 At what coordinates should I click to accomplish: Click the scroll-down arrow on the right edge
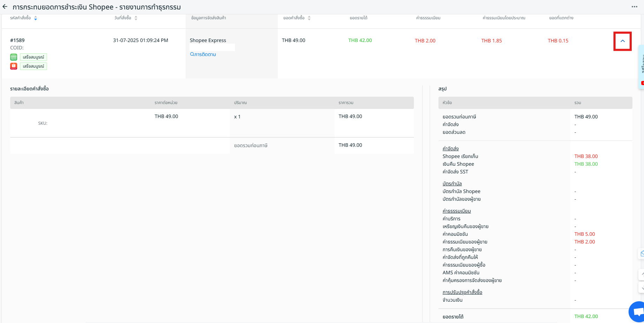coord(642,288)
